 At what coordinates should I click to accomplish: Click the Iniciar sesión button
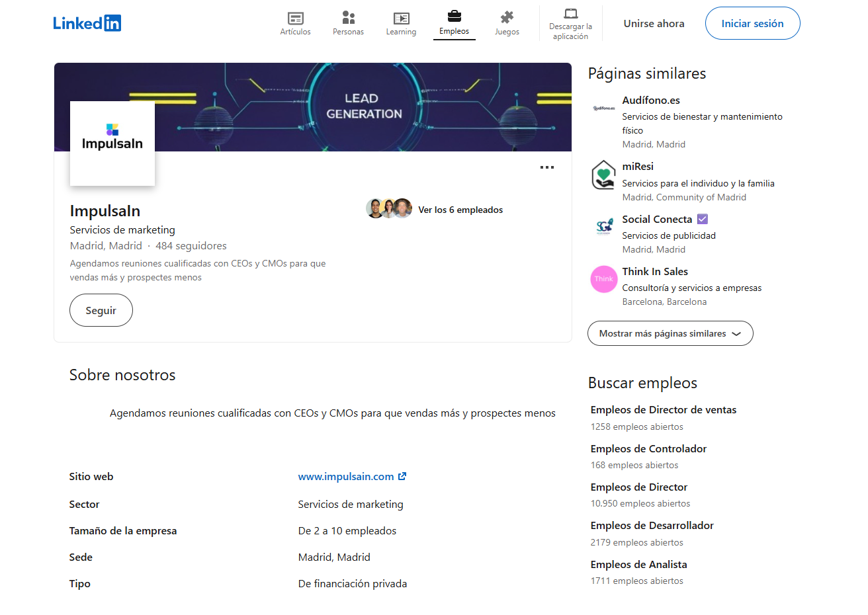753,23
